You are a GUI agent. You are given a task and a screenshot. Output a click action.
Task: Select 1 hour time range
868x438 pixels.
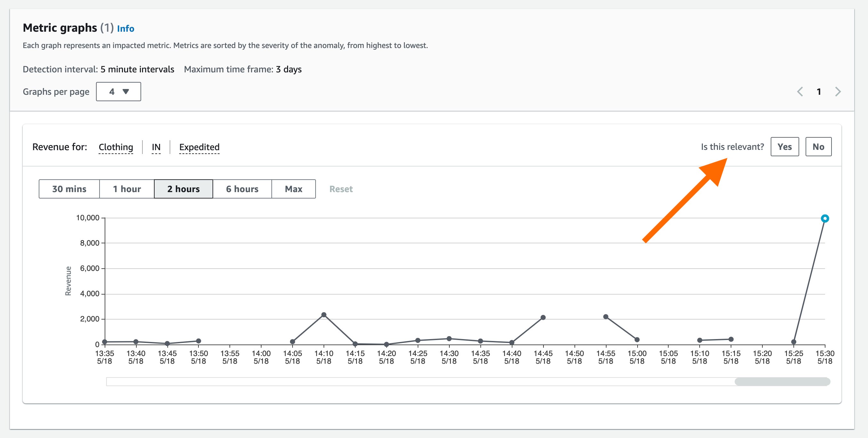click(127, 189)
